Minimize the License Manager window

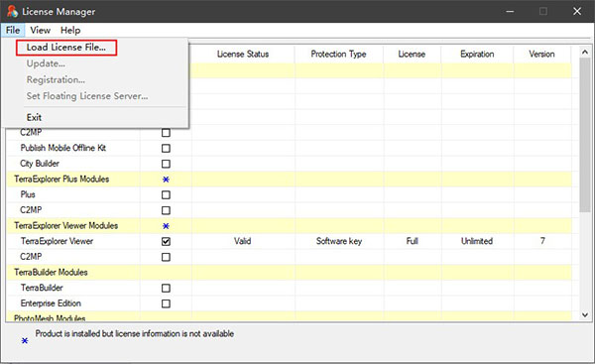pos(510,11)
